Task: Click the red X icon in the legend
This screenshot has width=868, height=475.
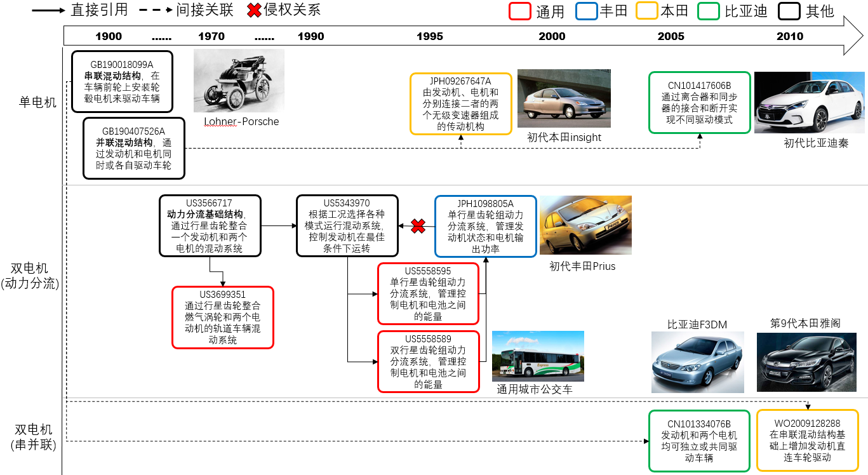Action: (254, 10)
